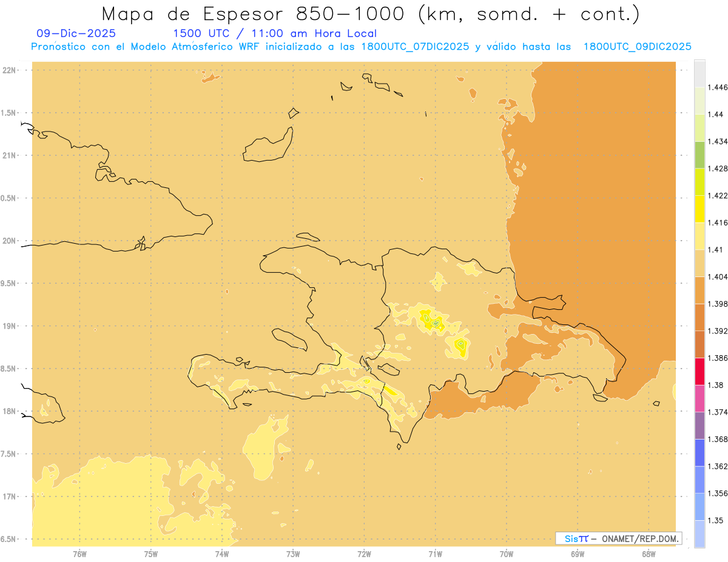Click 'Pronostico con el Modelo Atmosferico WRF' text
The width and height of the screenshot is (728, 562).
pos(146,47)
